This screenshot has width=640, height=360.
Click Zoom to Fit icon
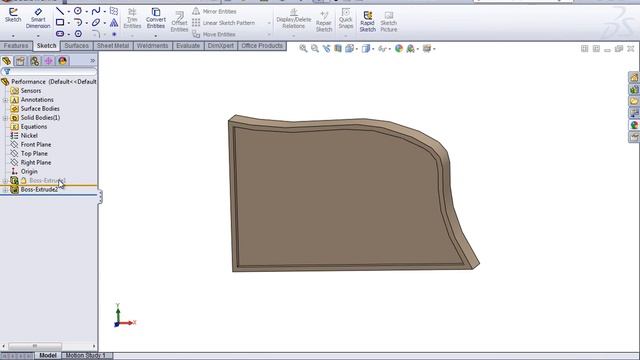303,49
